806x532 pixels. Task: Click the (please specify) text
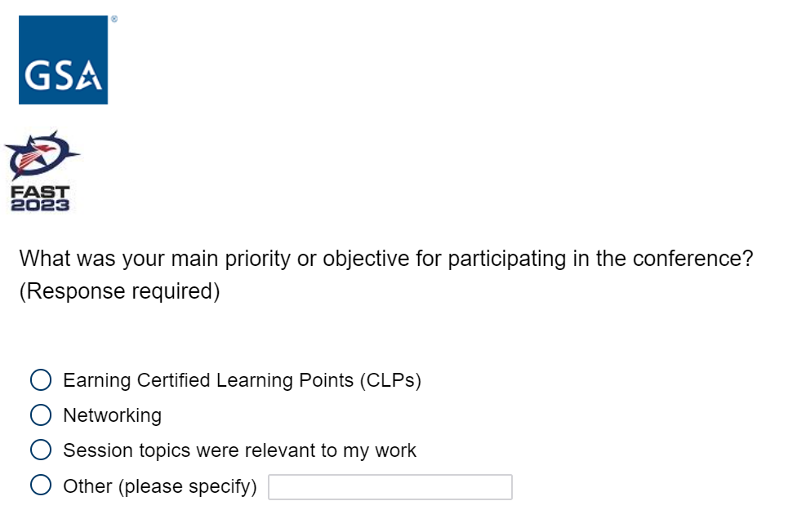point(187,487)
